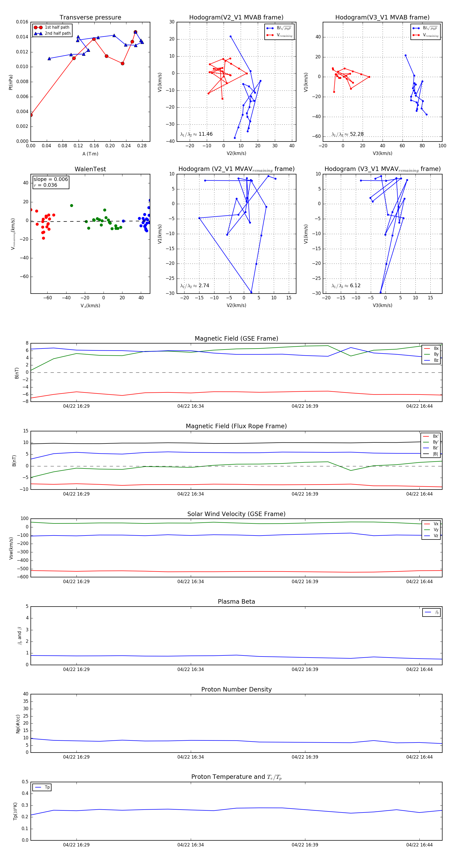Click the 'A (T·m)' x-axis label
Image resolution: width=473 pixels, height=868 pixels.
point(90,154)
